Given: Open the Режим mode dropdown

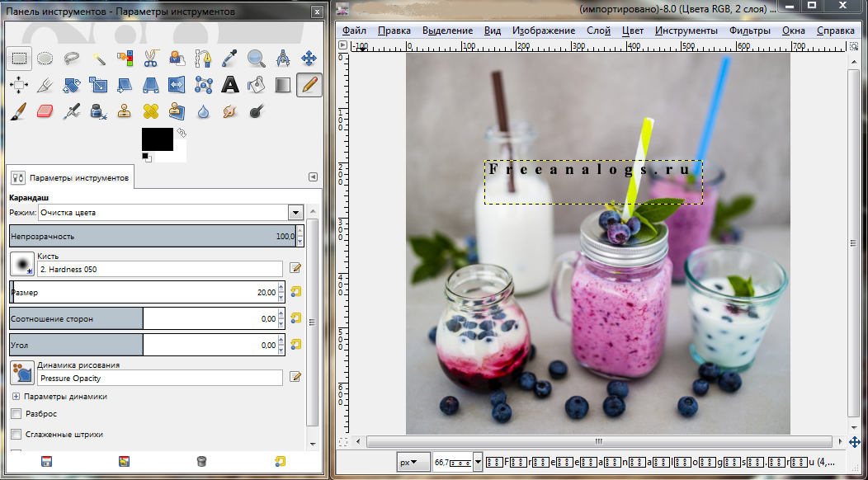Looking at the screenshot, I should coord(295,213).
